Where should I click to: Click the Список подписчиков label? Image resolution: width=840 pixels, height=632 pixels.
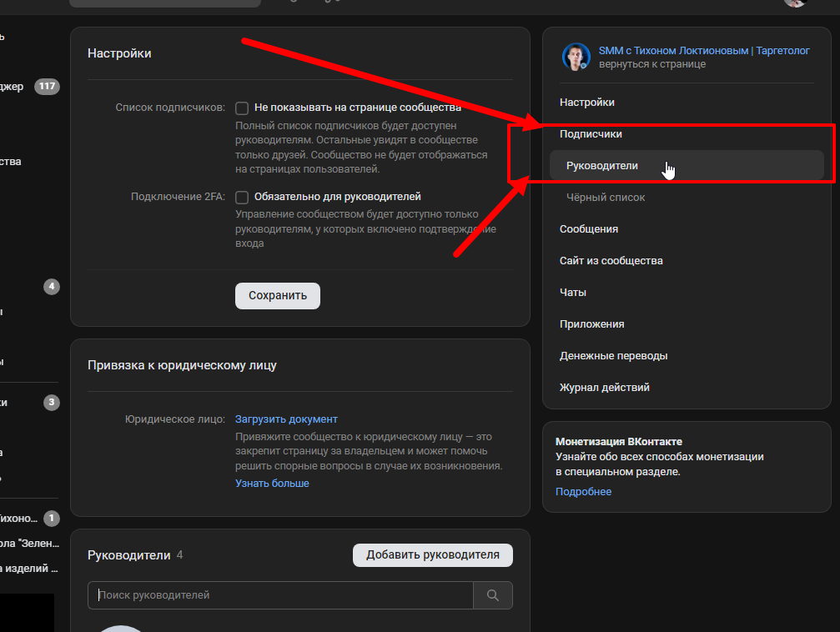click(x=170, y=108)
